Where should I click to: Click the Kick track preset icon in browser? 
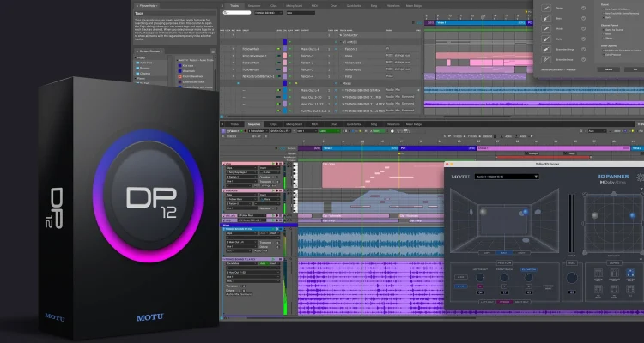pyautogui.click(x=180, y=66)
